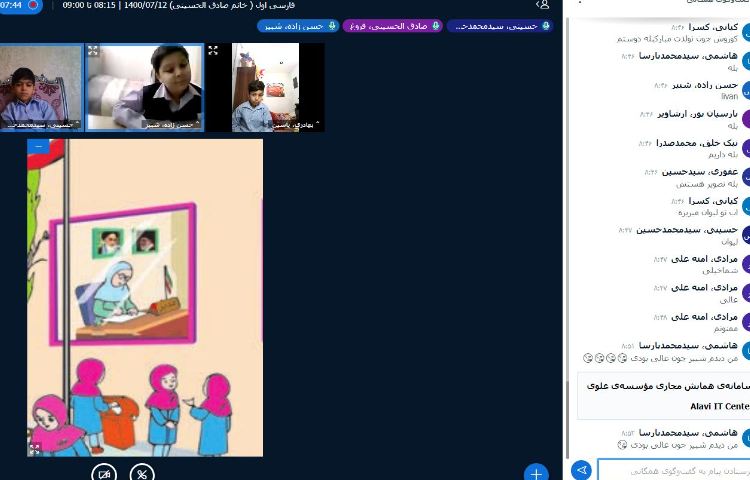Toggle the webcam share button
Viewport: 750px width, 480px height.
pyautogui.click(x=104, y=473)
